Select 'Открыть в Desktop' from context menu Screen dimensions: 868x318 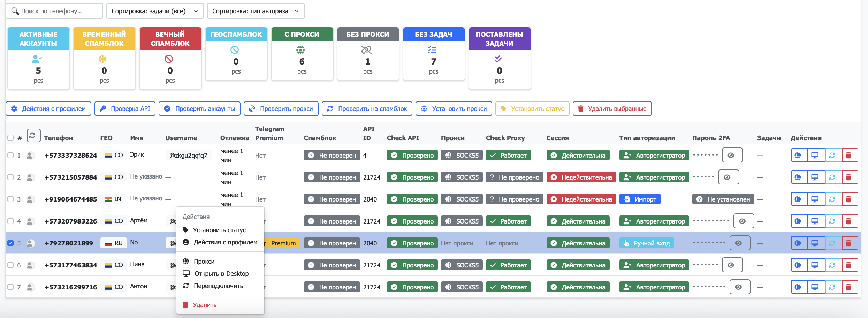click(221, 274)
